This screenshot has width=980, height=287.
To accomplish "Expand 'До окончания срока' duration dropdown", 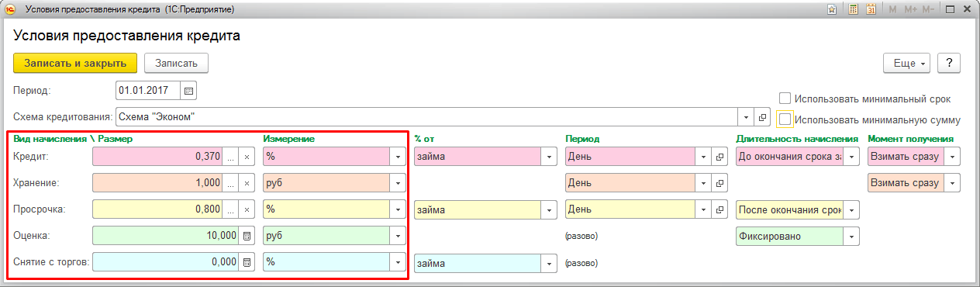I will (x=851, y=157).
